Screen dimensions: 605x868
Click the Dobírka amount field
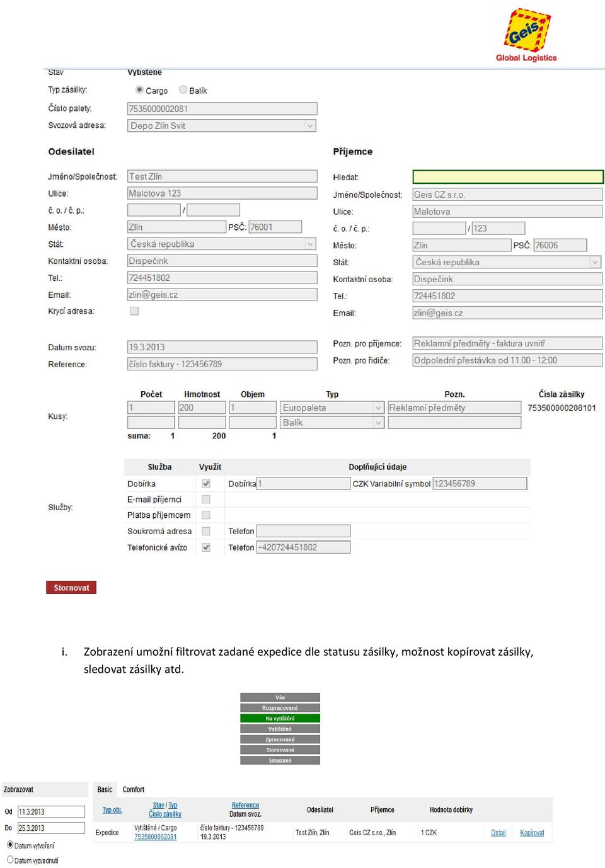tap(303, 484)
